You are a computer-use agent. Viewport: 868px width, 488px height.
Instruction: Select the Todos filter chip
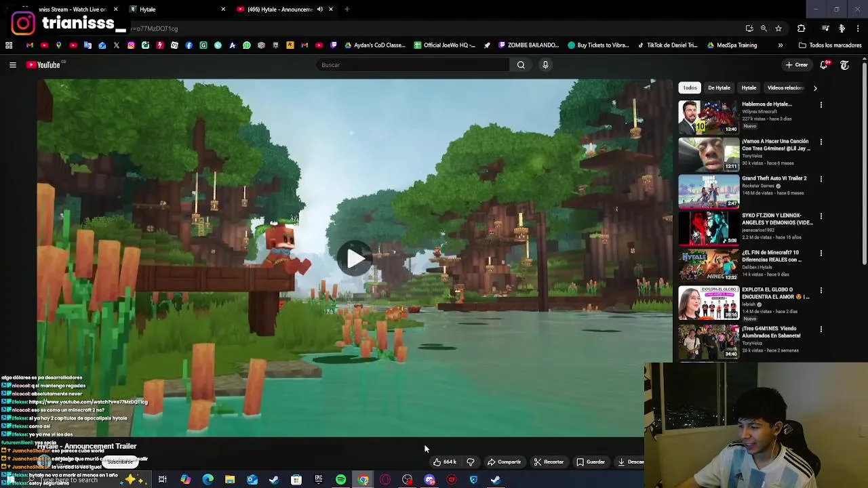coord(690,88)
